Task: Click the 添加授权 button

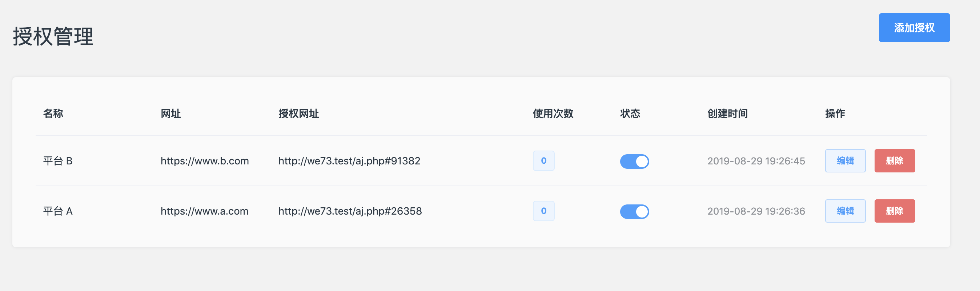Action: click(x=914, y=28)
